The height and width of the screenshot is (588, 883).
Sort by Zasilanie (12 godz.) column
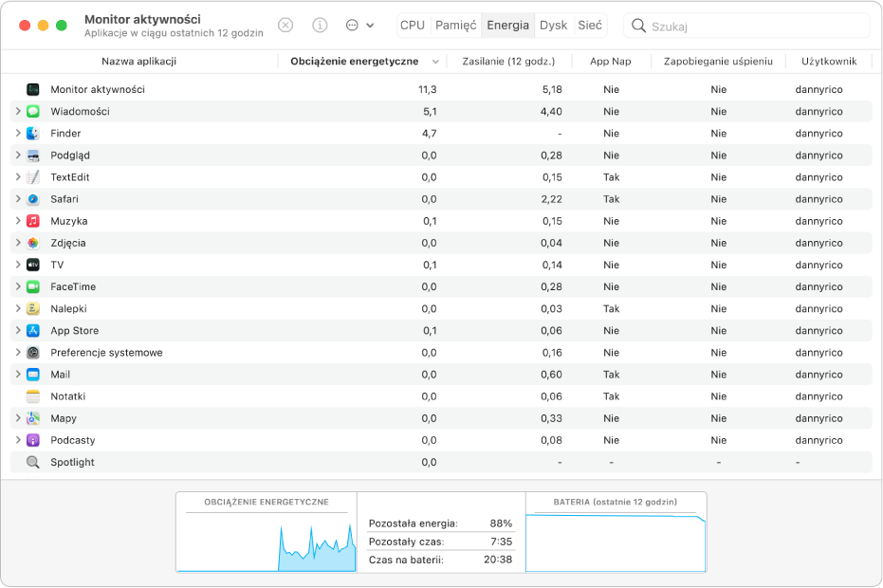(508, 62)
